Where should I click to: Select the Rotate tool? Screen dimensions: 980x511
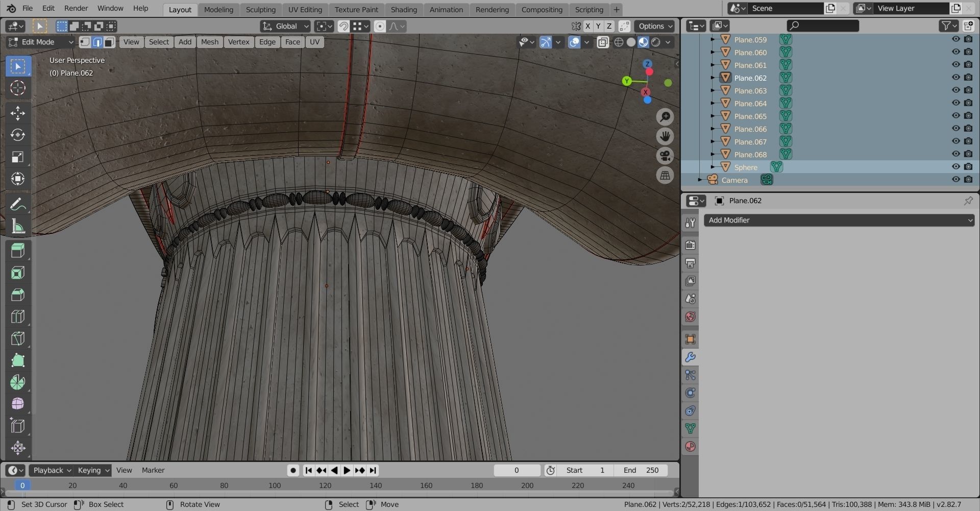pos(18,135)
